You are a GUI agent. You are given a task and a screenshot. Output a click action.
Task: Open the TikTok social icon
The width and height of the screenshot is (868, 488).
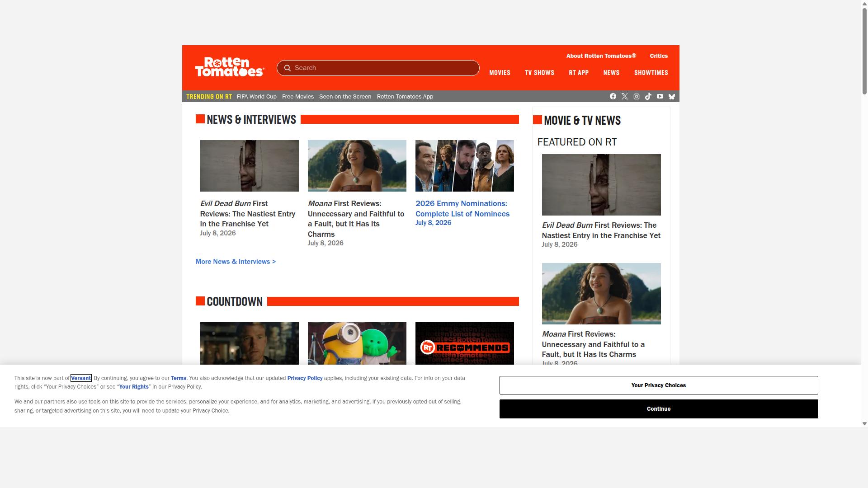click(x=648, y=96)
